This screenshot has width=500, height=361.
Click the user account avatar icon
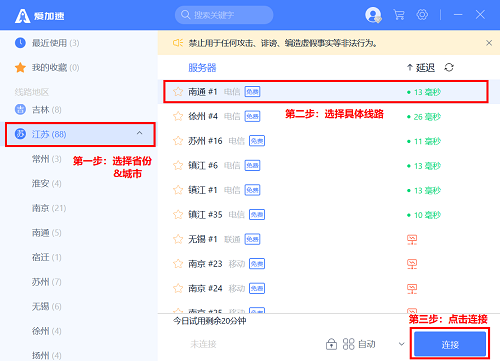(373, 15)
